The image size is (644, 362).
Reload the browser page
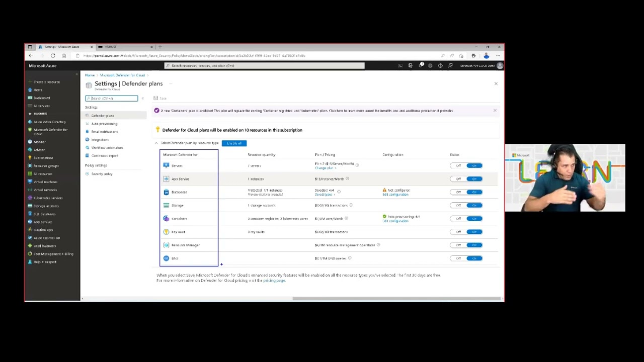point(53,56)
